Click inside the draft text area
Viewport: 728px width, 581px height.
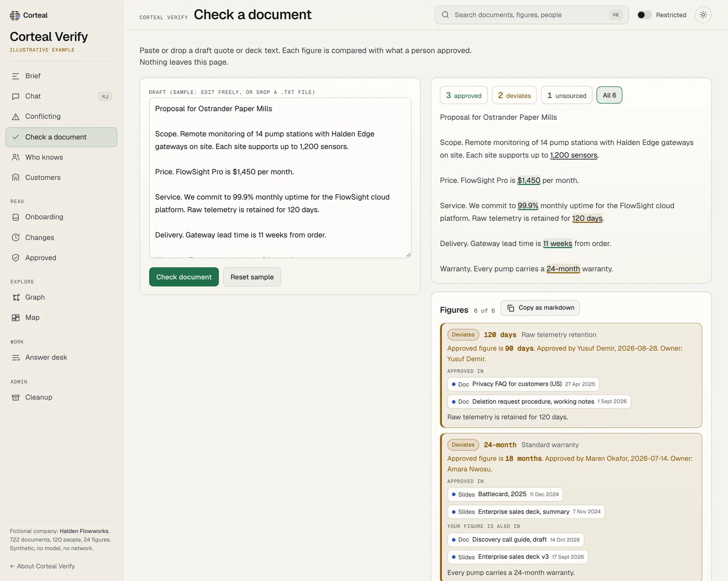(280, 178)
